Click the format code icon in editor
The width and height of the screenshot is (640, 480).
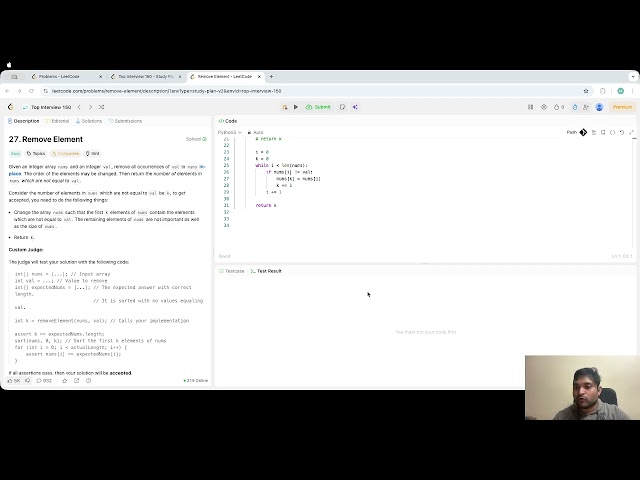[594, 132]
